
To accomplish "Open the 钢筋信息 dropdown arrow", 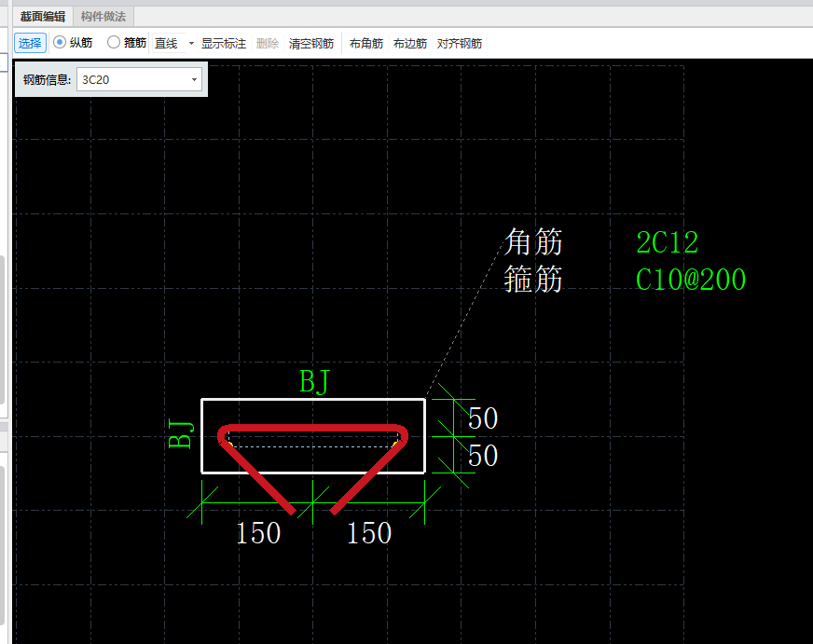I will pos(195,80).
